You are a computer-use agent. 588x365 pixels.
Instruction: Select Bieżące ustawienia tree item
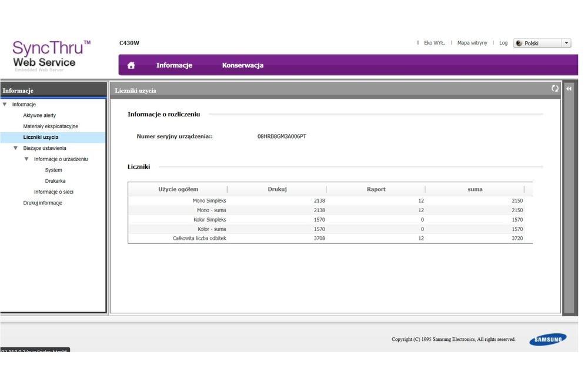[x=45, y=148]
